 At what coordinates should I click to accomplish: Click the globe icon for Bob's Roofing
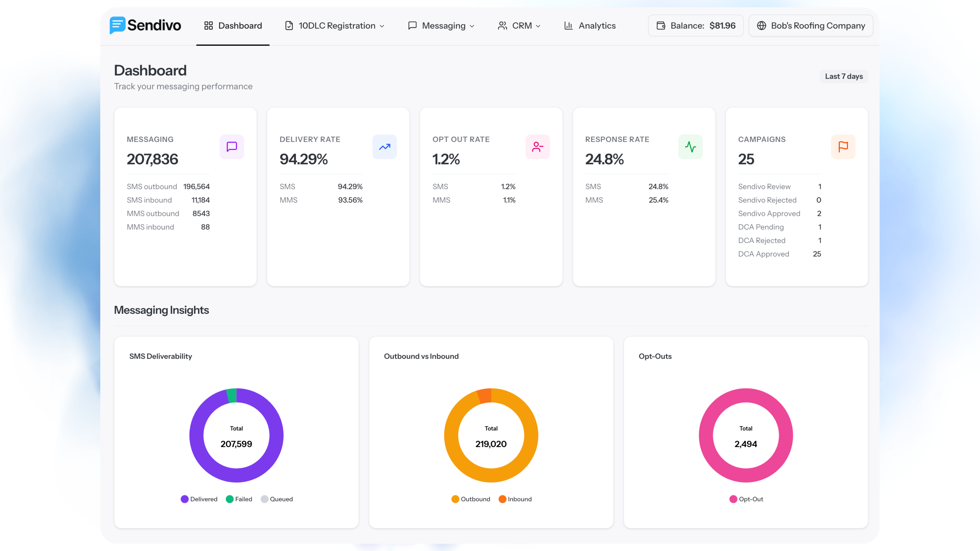point(761,25)
